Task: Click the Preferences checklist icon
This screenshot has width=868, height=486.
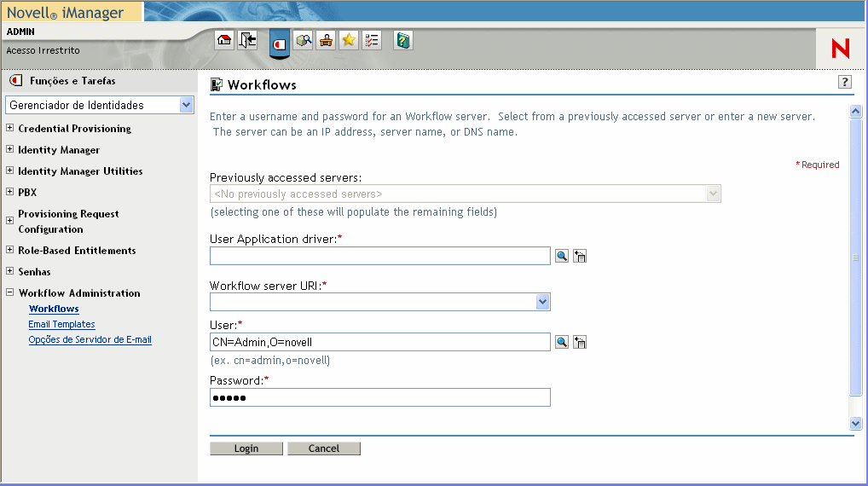Action: point(372,40)
